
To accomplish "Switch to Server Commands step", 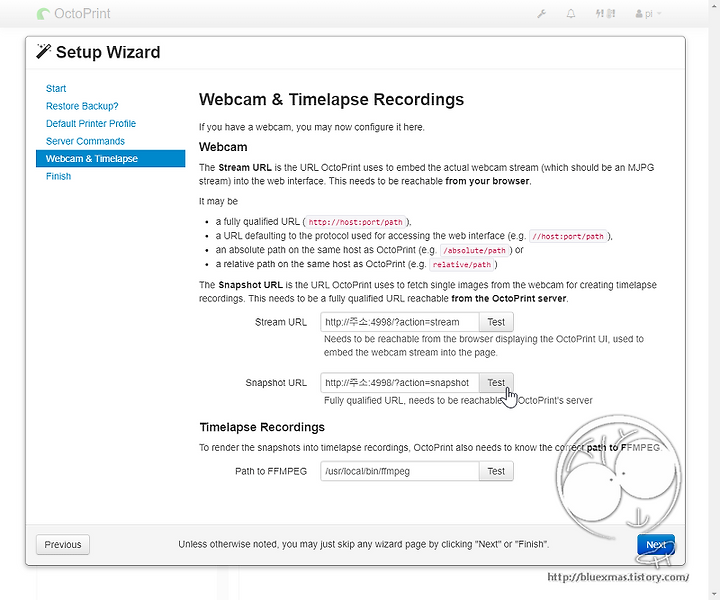I will (x=85, y=141).
